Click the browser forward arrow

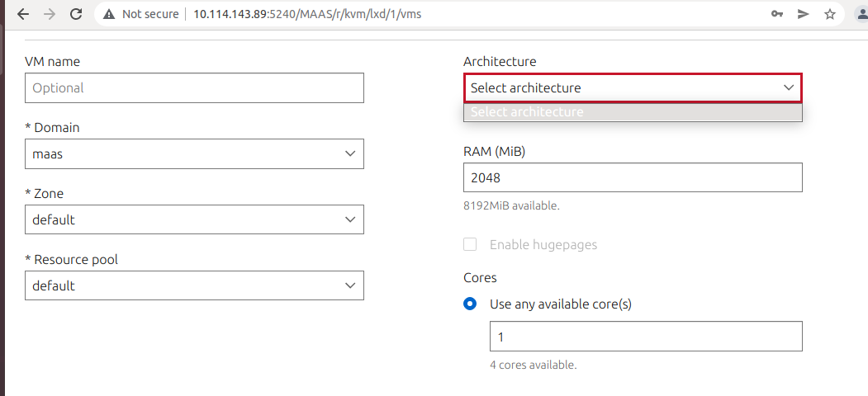(50, 14)
